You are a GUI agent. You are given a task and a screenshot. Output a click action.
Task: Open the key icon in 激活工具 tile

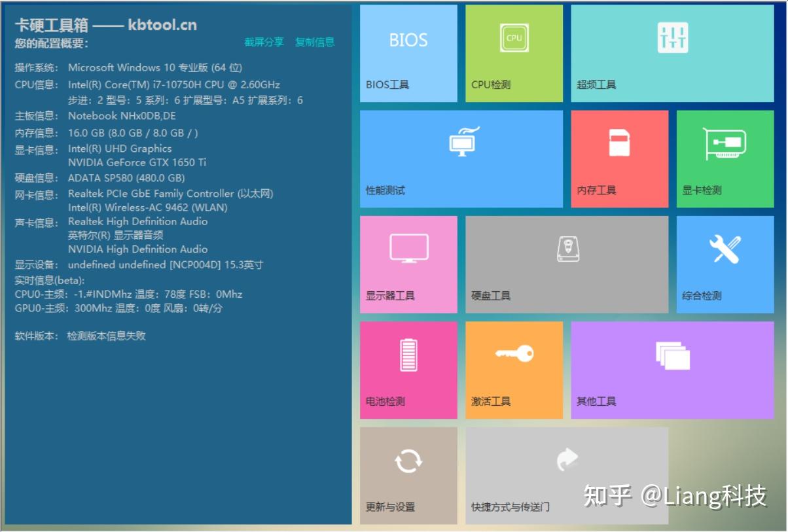click(x=514, y=353)
